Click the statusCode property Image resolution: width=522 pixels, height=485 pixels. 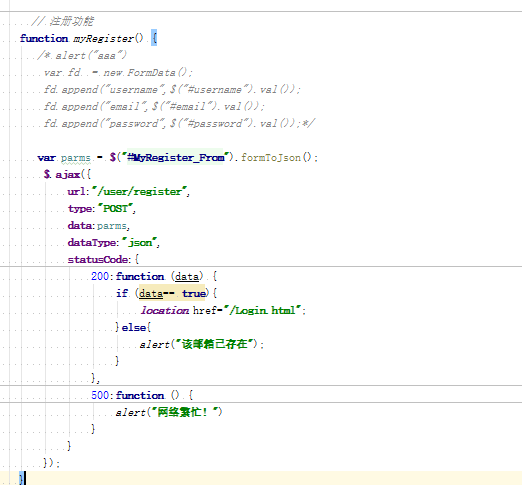98,260
